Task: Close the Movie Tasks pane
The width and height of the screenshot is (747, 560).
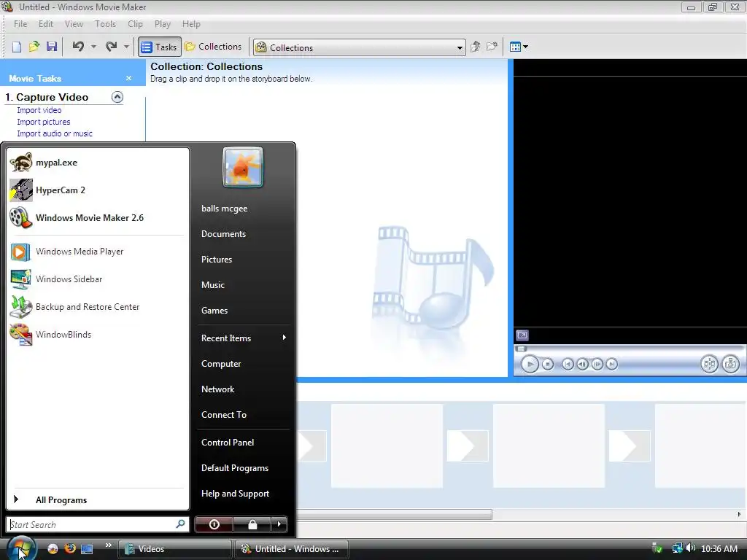Action: click(x=128, y=78)
